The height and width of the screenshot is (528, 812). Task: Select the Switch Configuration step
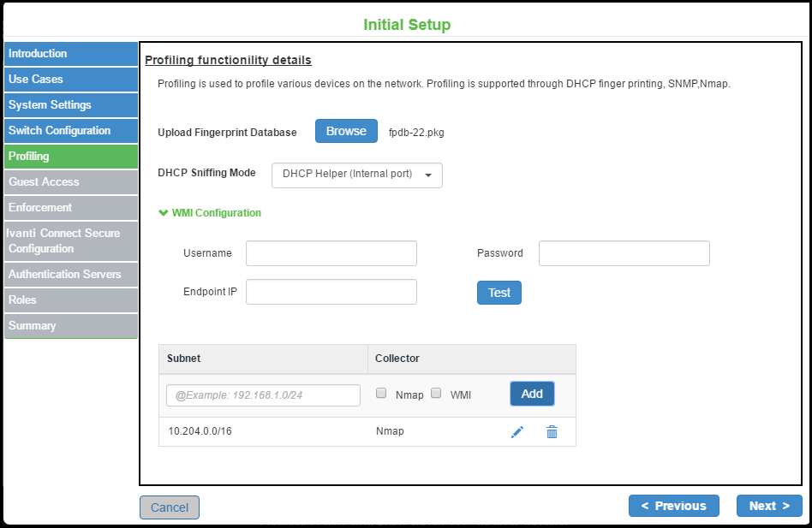pyautogui.click(x=70, y=131)
